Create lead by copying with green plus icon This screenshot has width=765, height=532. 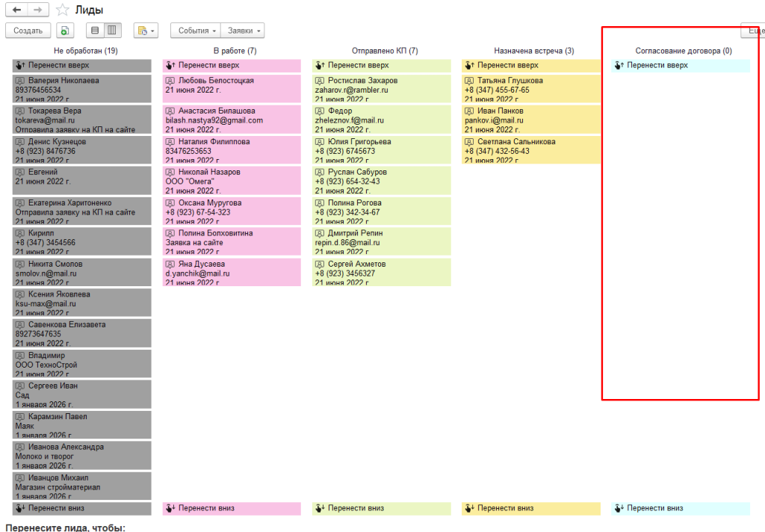tap(65, 31)
